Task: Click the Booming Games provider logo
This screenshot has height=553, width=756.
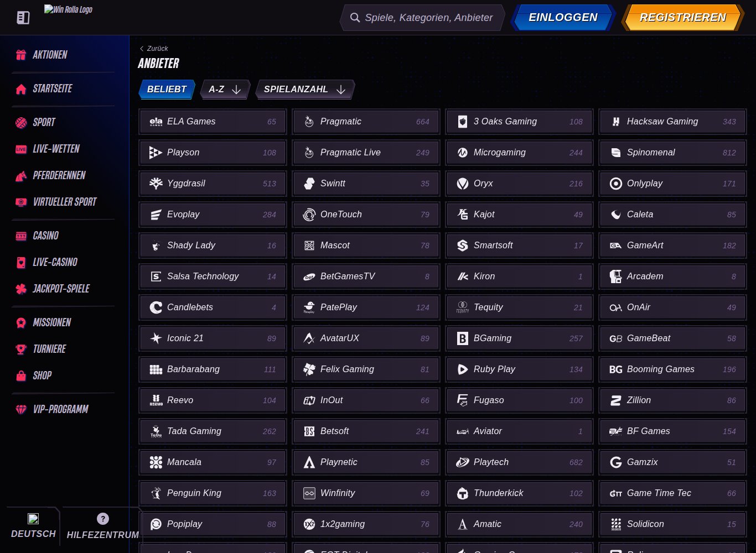Action: tap(616, 369)
